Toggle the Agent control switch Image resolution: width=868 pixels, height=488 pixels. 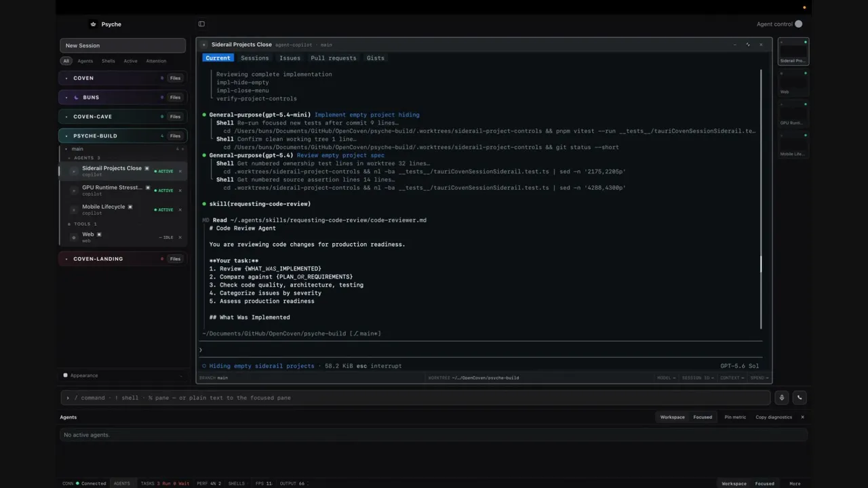(x=798, y=24)
